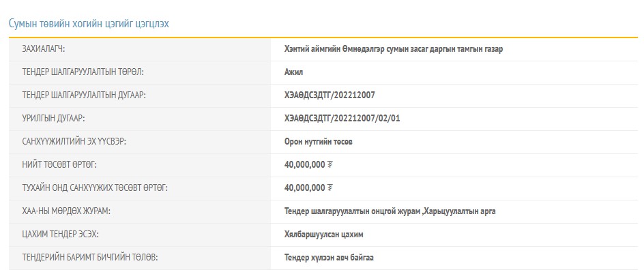Click the Хэнтий аймгийн Өмнөдэлгэр сумын value
The height and width of the screenshot is (270, 644).
point(394,49)
